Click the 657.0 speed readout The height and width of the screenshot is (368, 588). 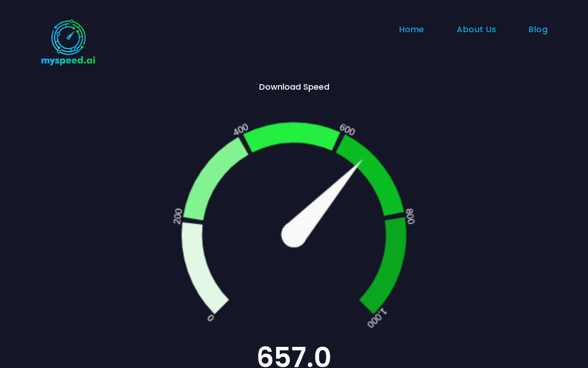294,356
